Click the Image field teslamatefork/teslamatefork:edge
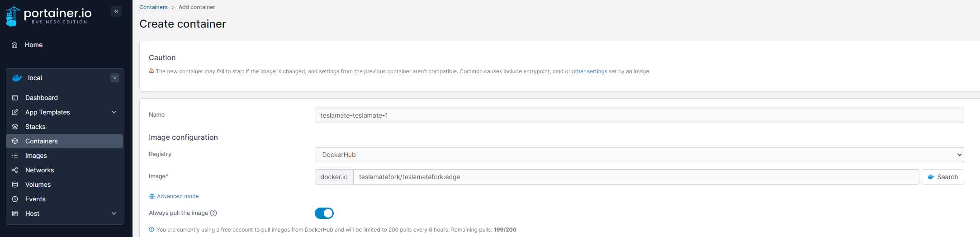980x237 pixels. (636, 177)
